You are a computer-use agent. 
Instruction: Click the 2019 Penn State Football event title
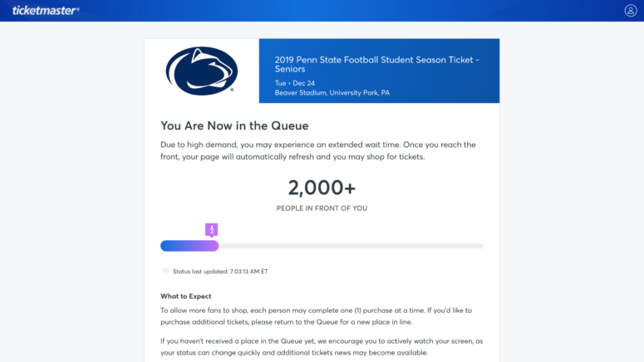coord(377,65)
